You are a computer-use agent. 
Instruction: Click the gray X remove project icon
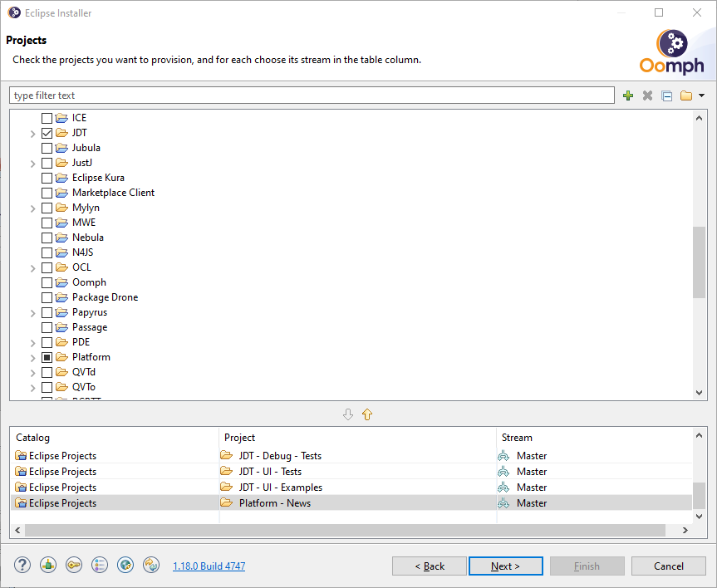point(647,96)
